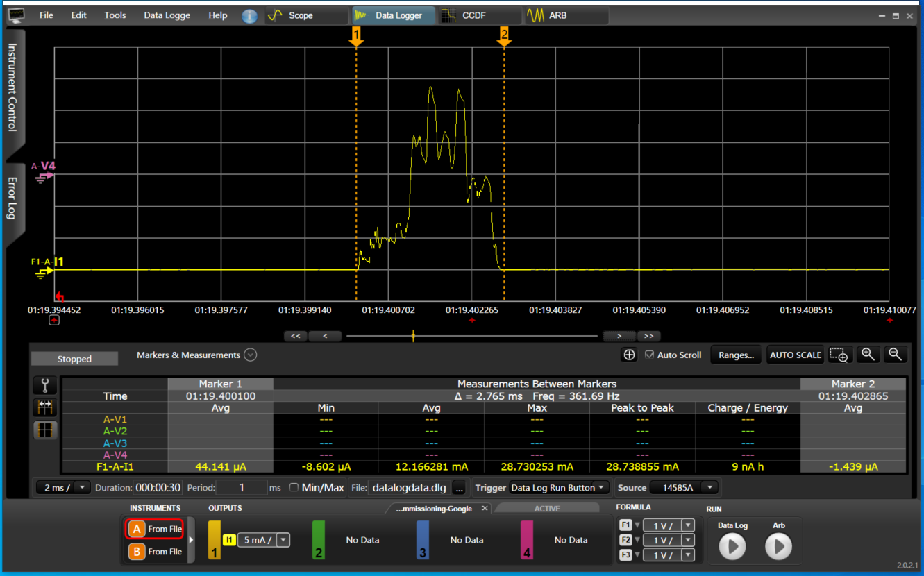Click the Ranges... button
This screenshot has width=924, height=576.
(736, 355)
